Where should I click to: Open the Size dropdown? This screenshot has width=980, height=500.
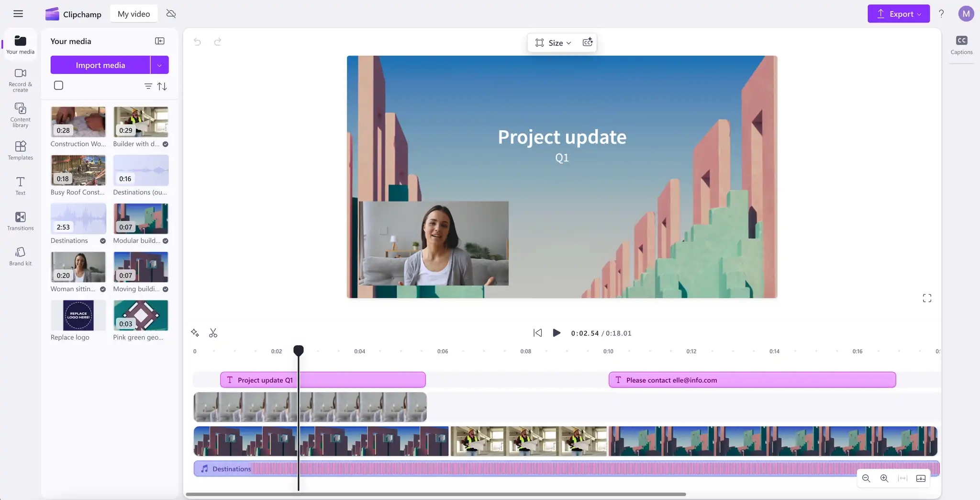click(x=553, y=43)
